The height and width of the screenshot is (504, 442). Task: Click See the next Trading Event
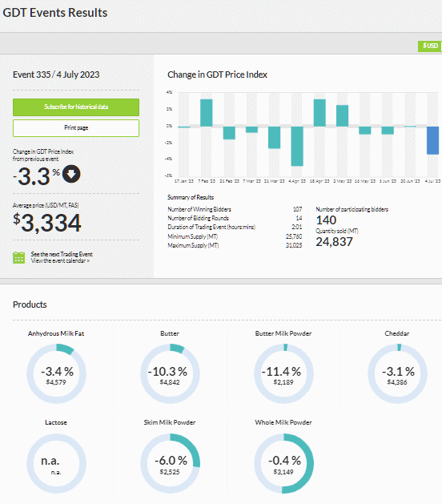62,254
